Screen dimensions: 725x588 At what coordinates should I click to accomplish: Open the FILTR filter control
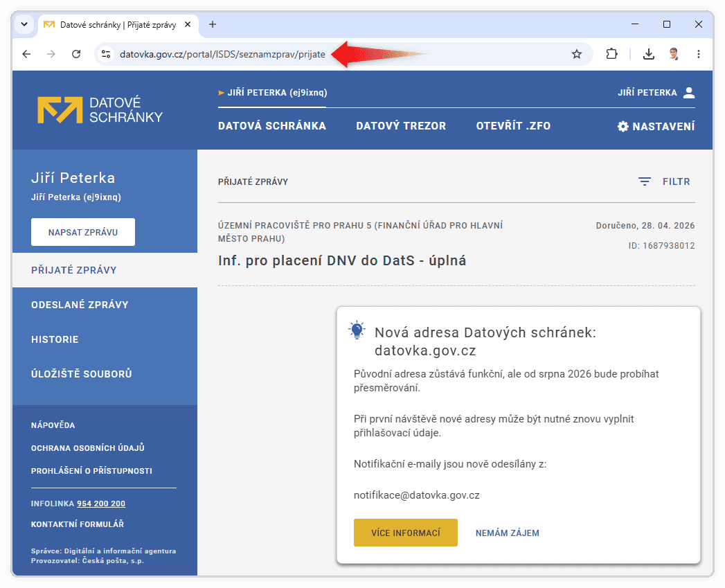(x=664, y=181)
